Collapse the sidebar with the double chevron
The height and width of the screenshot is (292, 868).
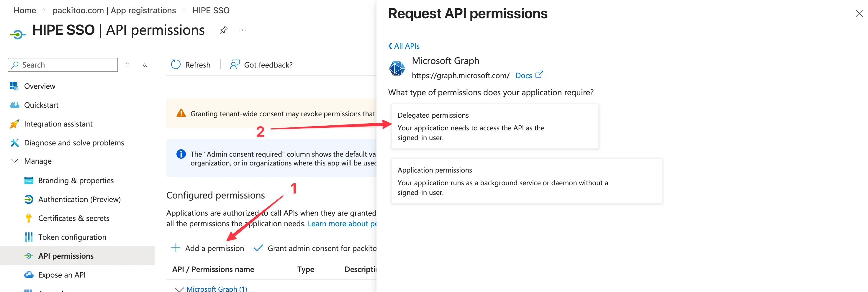pos(145,65)
